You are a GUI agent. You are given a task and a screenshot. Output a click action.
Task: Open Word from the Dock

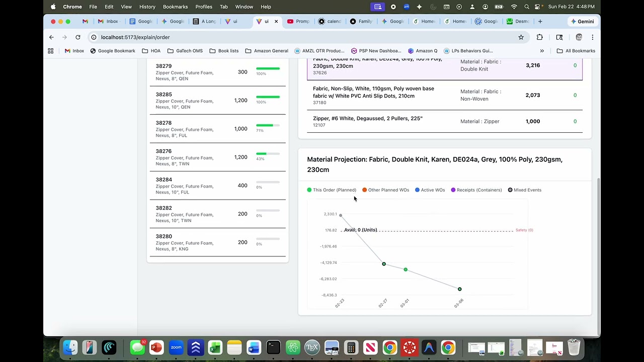point(254,347)
